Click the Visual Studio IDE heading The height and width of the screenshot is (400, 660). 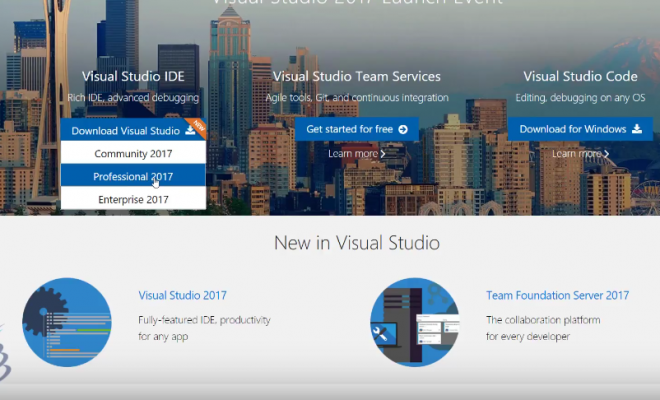point(133,76)
